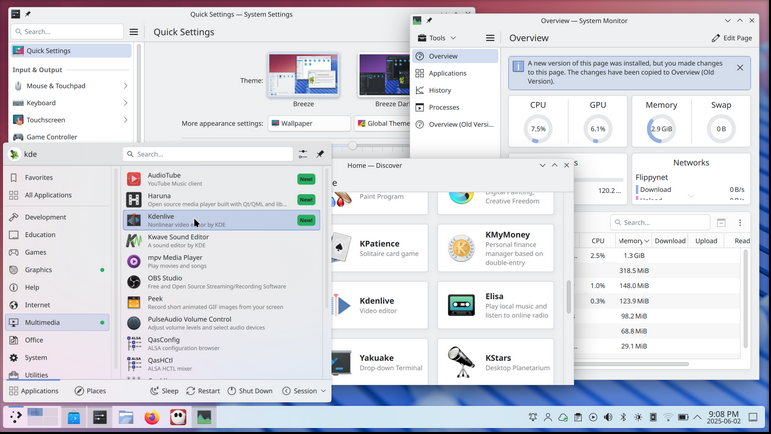This screenshot has height=434, width=771.
Task: Launch QasHctl ALSA mixer
Action: [221, 364]
